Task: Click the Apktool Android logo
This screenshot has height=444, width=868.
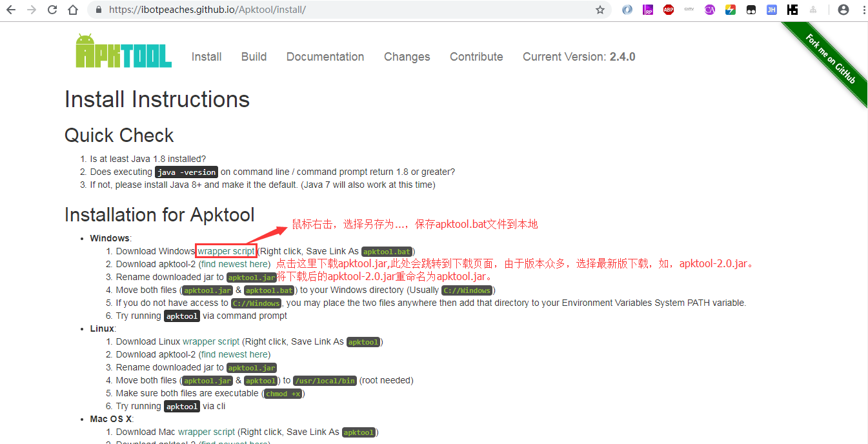Action: (123, 50)
